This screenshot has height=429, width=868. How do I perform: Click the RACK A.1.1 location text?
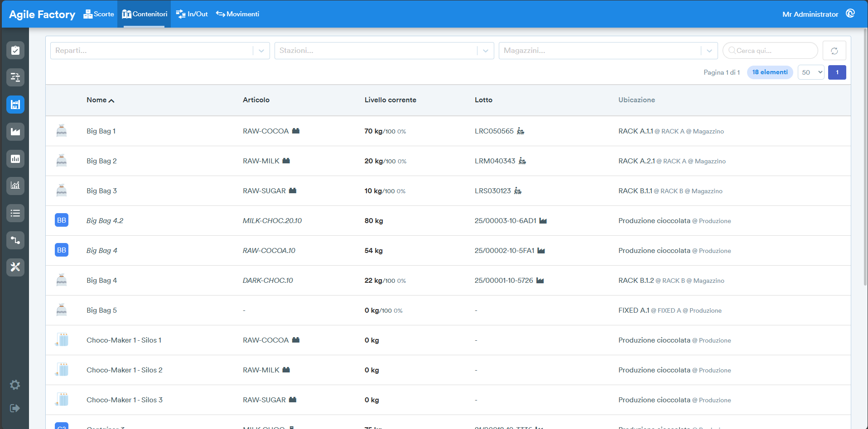(x=636, y=131)
